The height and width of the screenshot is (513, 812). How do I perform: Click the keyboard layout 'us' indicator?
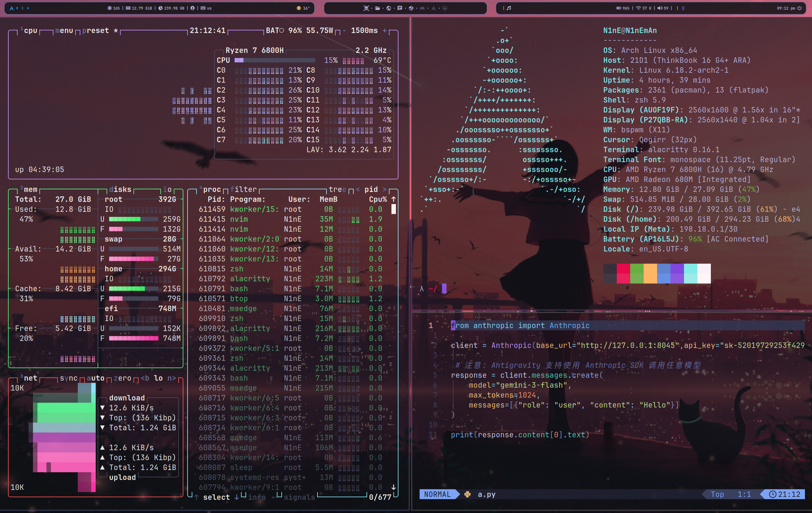[206, 8]
